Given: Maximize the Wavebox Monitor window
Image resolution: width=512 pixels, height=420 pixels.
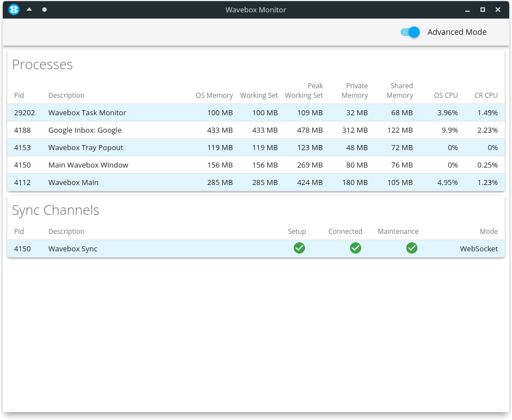Looking at the screenshot, I should pos(482,10).
